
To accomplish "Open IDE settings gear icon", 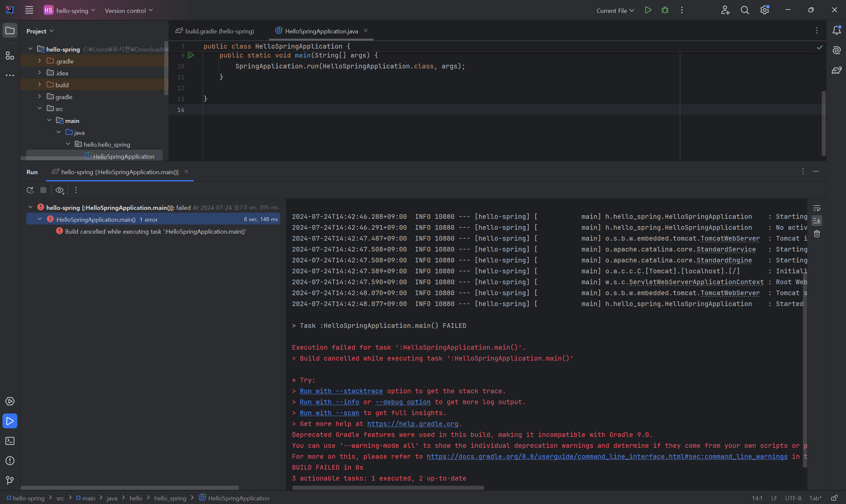I will click(x=764, y=10).
